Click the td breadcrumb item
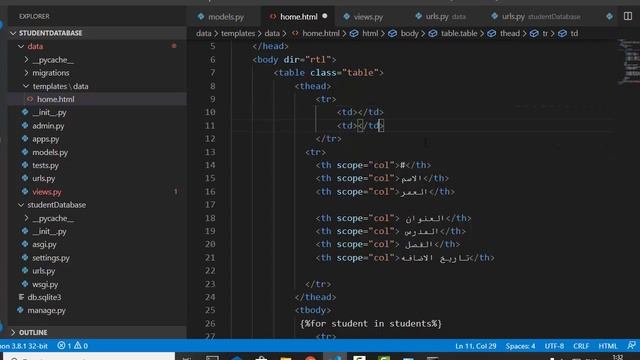The height and width of the screenshot is (360, 640). pos(574,33)
